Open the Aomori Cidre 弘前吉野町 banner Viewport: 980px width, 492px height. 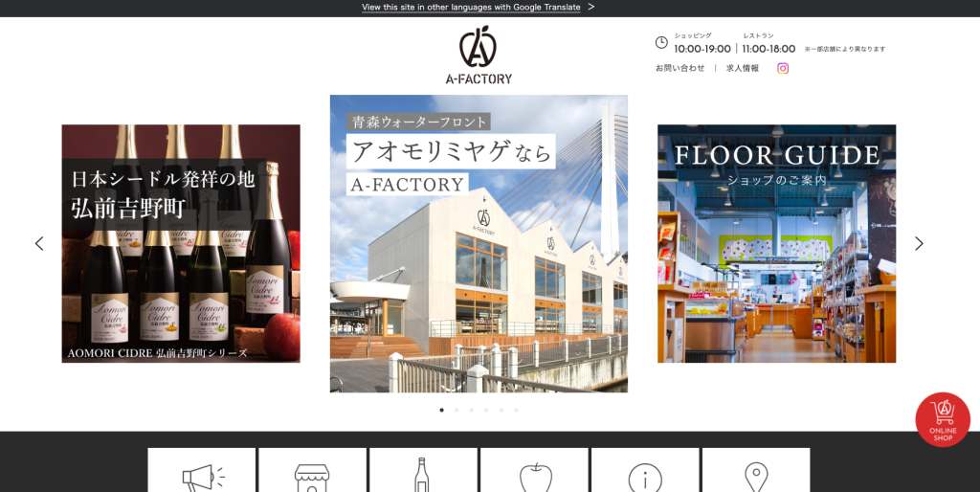(x=181, y=244)
